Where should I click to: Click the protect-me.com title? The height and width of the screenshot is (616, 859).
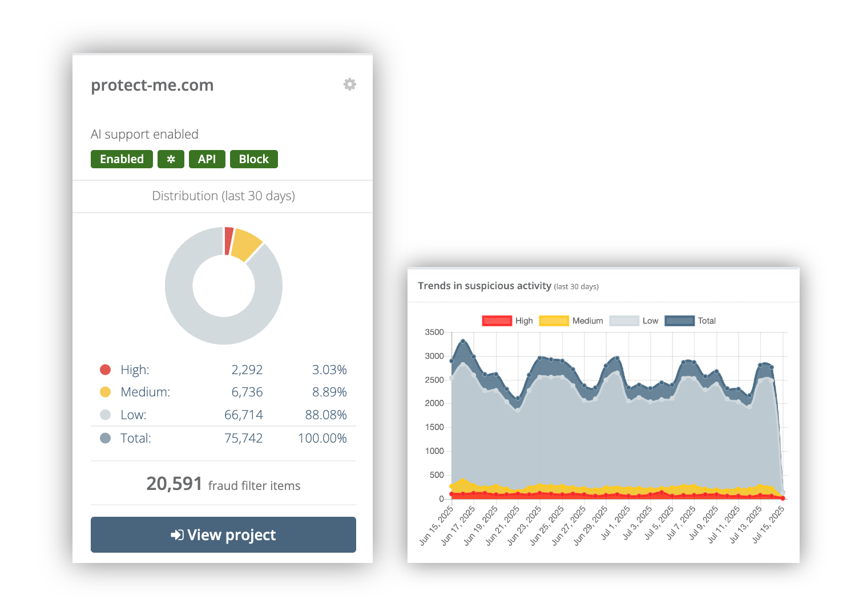tap(152, 85)
